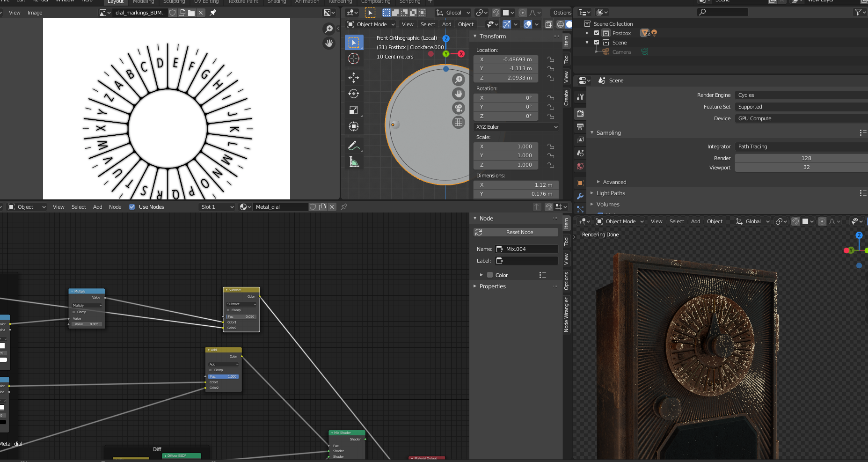868x462 pixels.
Task: Switch orthographic/perspective with the grid gizmo
Action: (459, 122)
